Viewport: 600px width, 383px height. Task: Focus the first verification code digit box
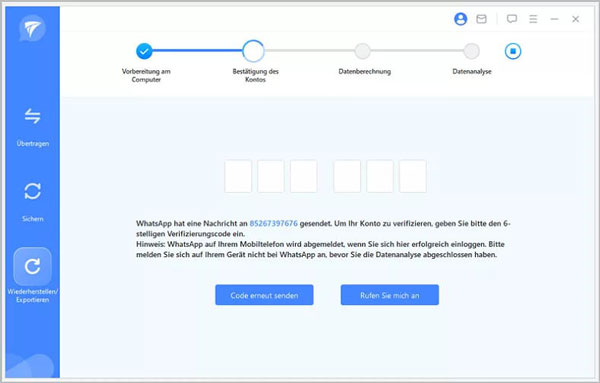(238, 176)
